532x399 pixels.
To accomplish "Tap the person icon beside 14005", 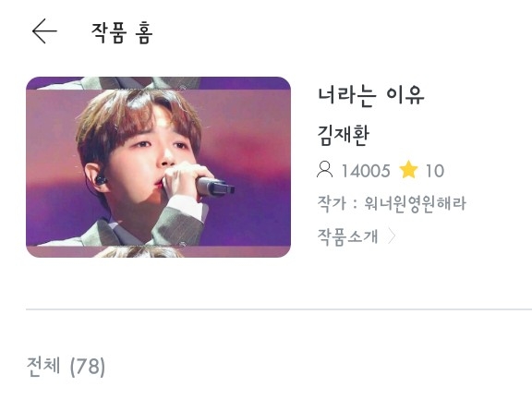I will pyautogui.click(x=325, y=170).
